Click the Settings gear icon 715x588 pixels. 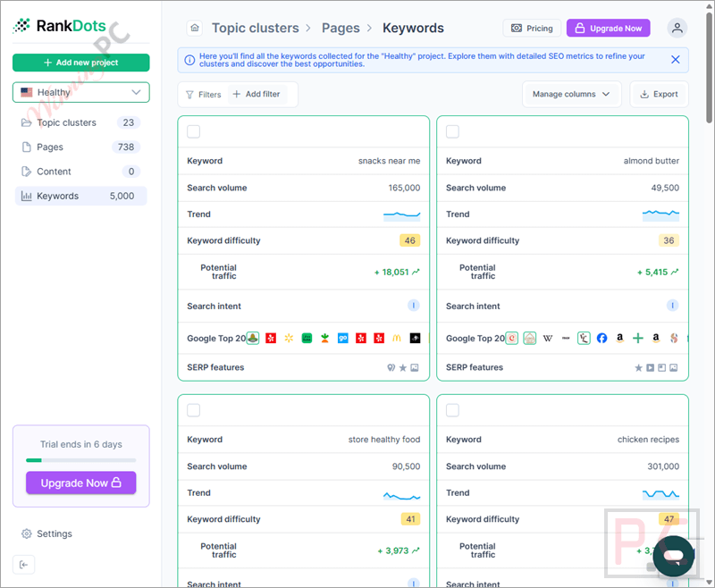27,533
